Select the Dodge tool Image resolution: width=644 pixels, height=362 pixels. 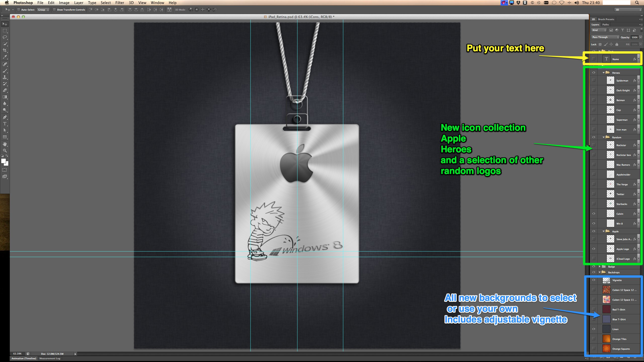click(x=5, y=110)
